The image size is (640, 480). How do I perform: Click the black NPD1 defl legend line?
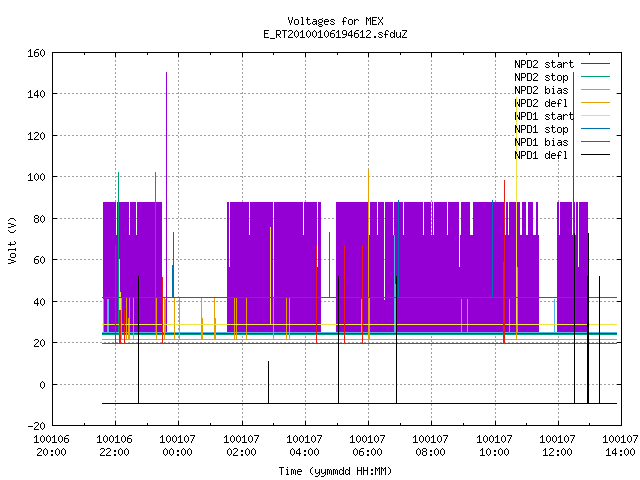(596, 155)
